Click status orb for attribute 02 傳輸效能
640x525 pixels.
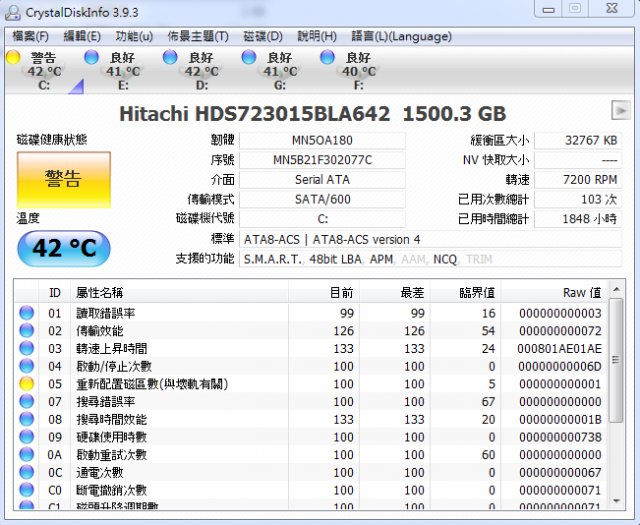27,331
